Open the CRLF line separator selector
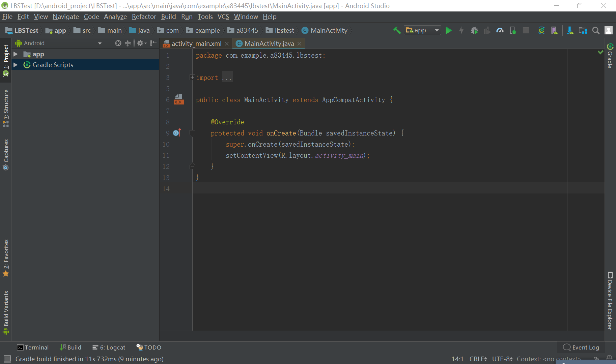This screenshot has width=616, height=364. pyautogui.click(x=478, y=359)
